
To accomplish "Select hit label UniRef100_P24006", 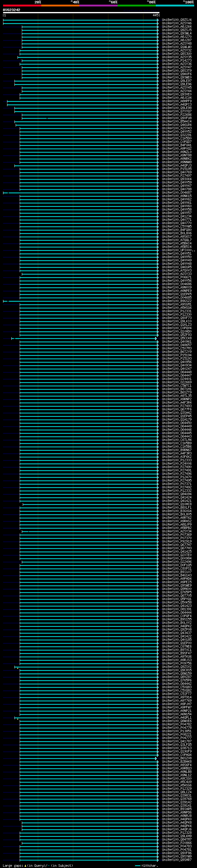I will click(x=177, y=464).
